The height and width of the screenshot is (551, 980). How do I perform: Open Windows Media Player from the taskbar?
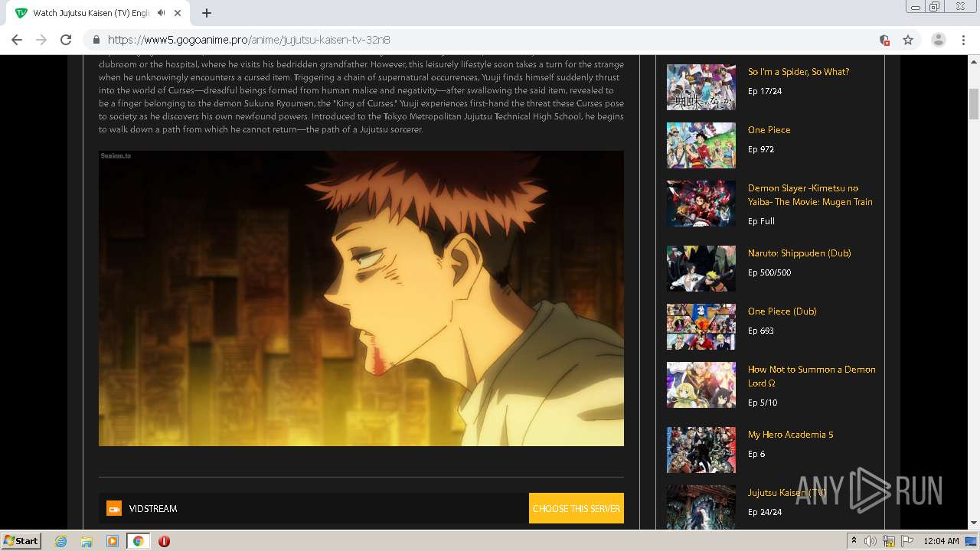(x=113, y=541)
